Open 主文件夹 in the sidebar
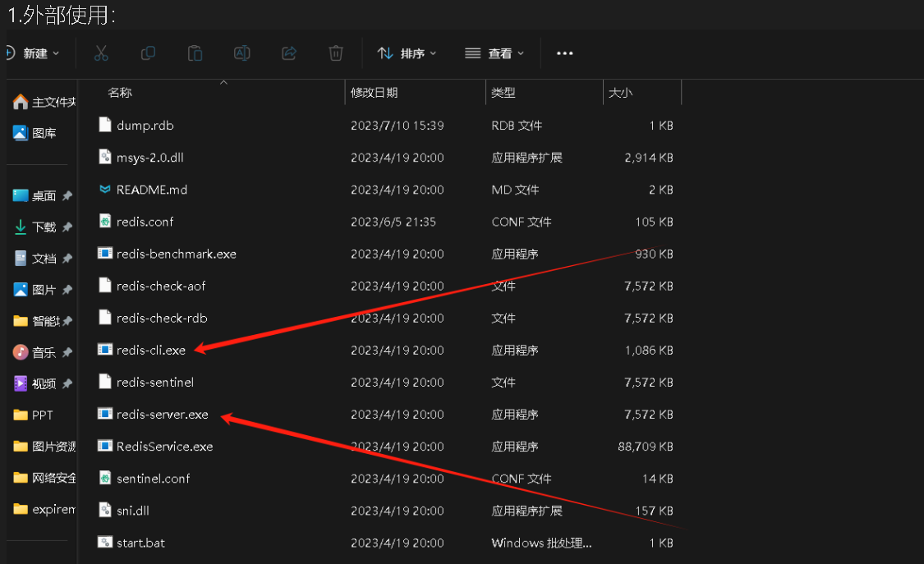This screenshot has width=924, height=564. pyautogui.click(x=44, y=102)
